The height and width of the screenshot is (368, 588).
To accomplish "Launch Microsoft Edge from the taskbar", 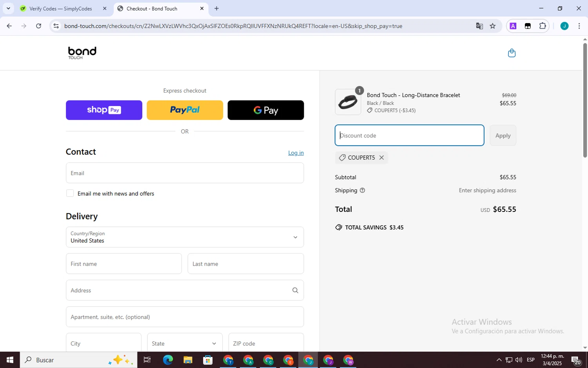I will point(168,360).
